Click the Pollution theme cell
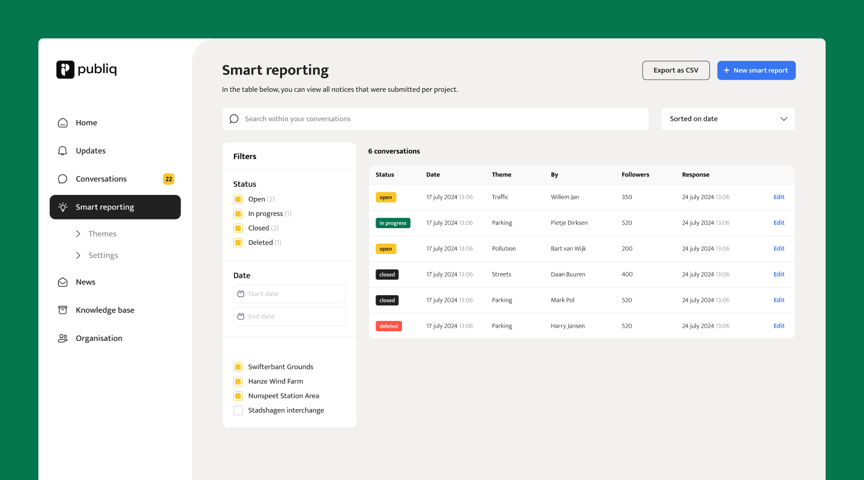This screenshot has width=864, height=480. 504,249
